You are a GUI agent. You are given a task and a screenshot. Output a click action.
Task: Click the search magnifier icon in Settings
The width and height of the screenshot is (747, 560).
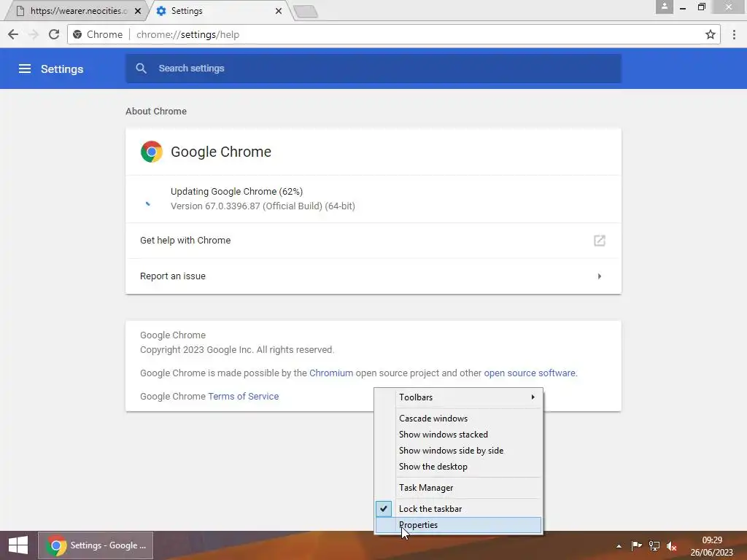(141, 68)
